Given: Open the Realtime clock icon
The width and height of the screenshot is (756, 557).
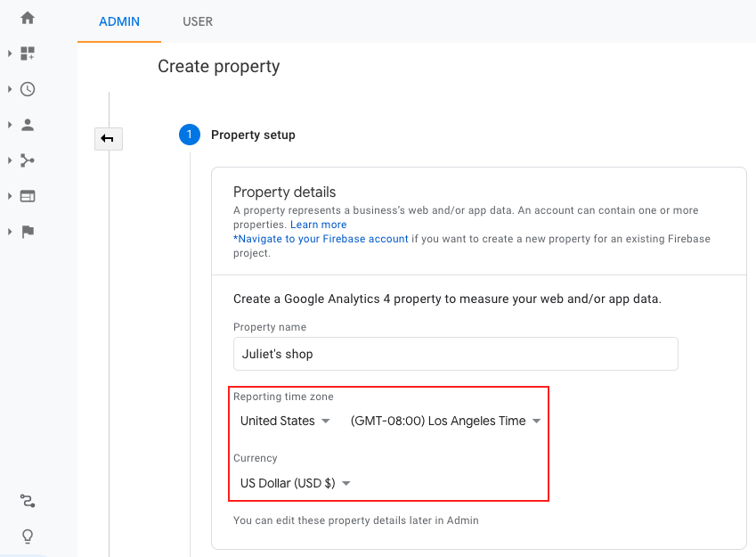Looking at the screenshot, I should 28,89.
